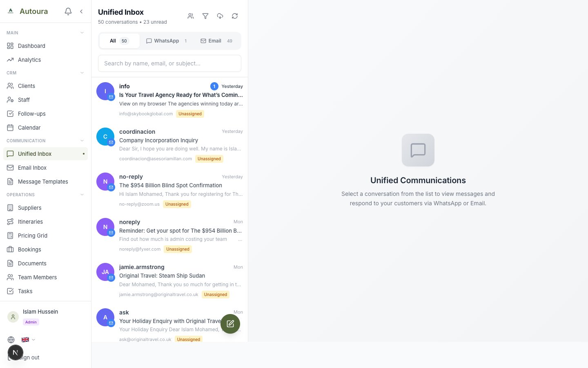The width and height of the screenshot is (588, 368).
Task: Compose a new message with the pencil button
Action: click(230, 324)
